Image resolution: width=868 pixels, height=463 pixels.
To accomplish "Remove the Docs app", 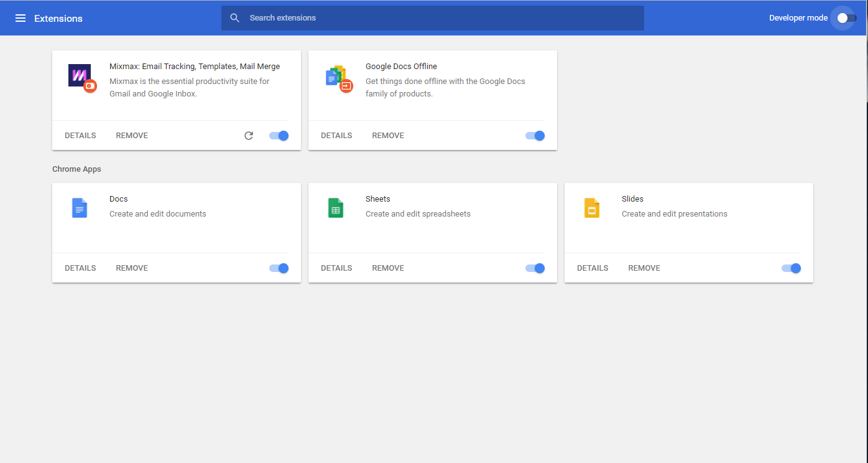I will (132, 268).
